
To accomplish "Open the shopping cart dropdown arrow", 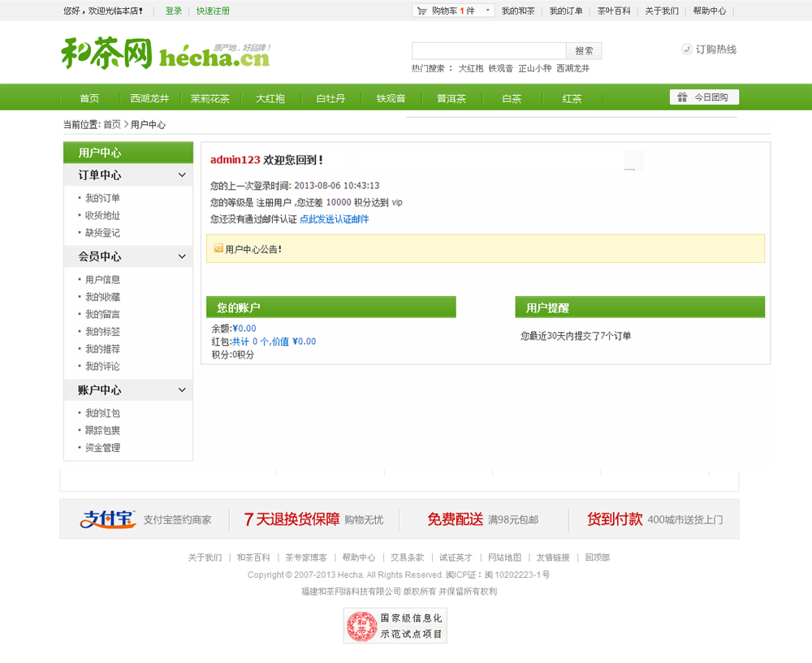I will 487,11.
